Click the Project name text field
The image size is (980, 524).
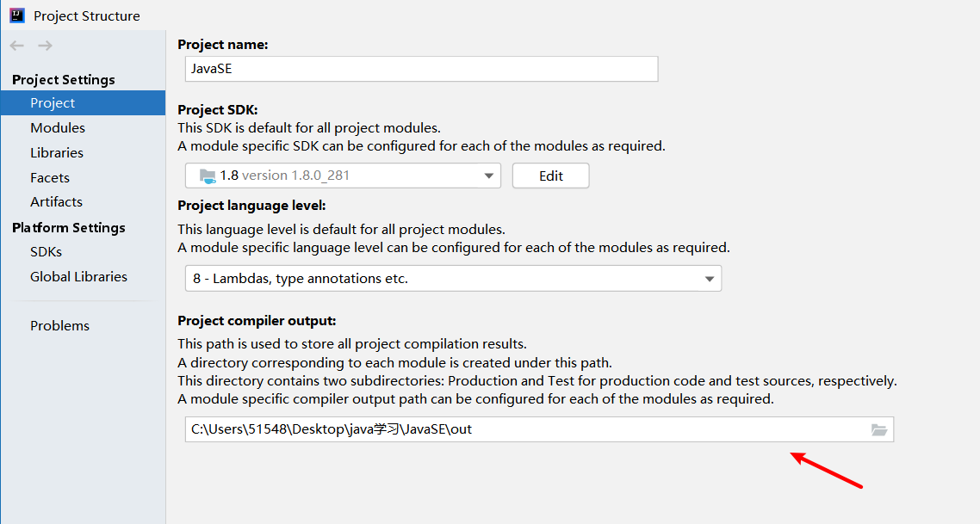tap(421, 69)
